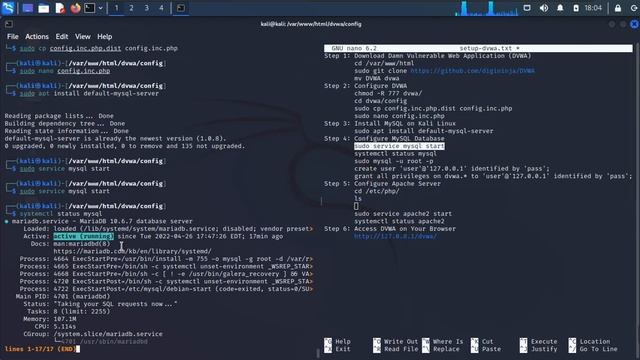Click 'sudo mysql -u root -p' line

click(393, 161)
